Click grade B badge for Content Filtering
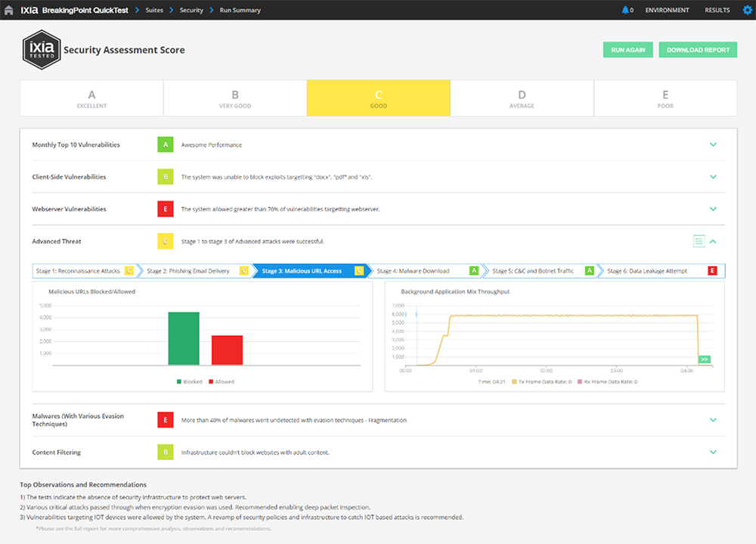The width and height of the screenshot is (756, 544). [166, 452]
